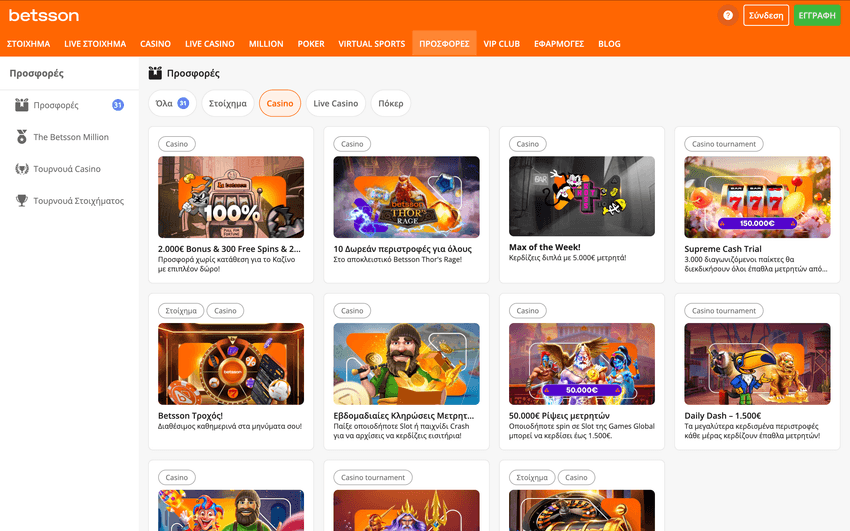
Task: Click Στοίχημα tag on Betsson Τροχός card
Action: (x=181, y=311)
